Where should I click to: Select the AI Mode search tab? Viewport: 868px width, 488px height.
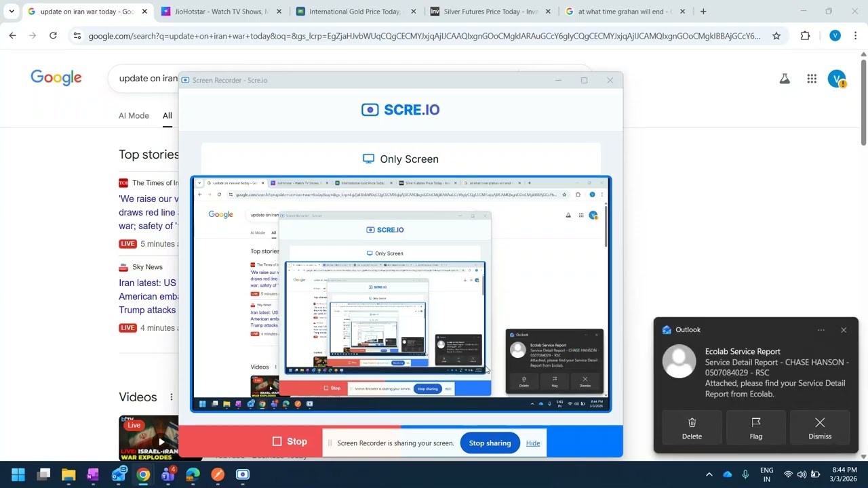[x=134, y=115]
